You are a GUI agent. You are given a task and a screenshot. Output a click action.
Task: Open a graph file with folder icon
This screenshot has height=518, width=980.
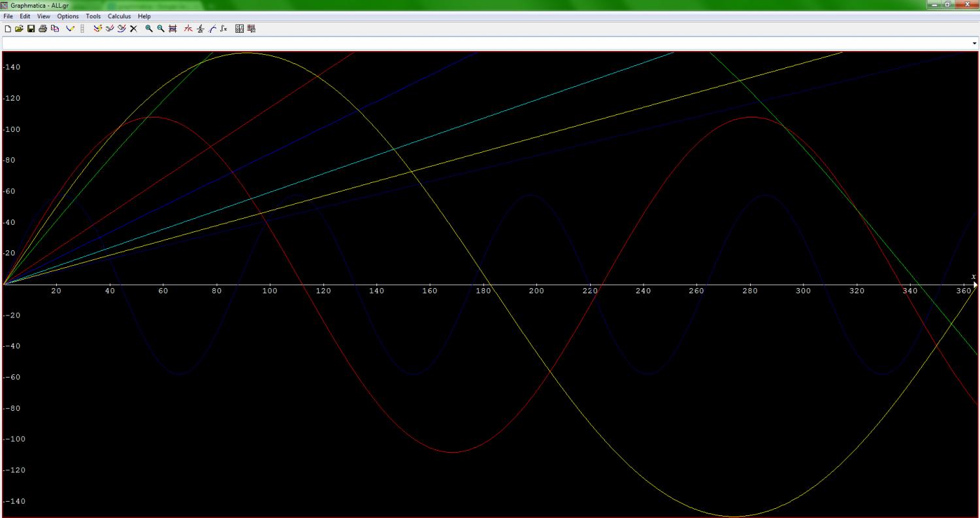click(x=19, y=29)
